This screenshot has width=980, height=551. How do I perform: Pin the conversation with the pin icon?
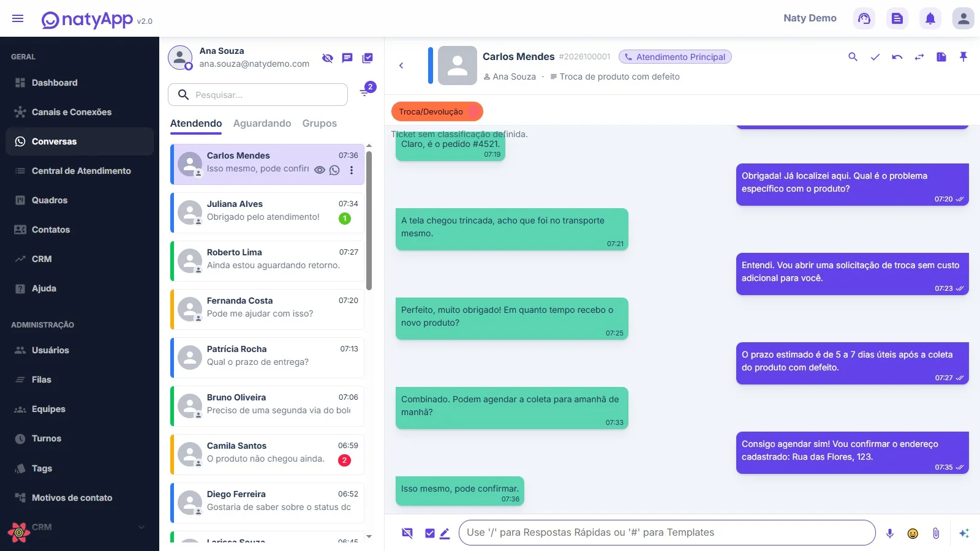click(963, 57)
